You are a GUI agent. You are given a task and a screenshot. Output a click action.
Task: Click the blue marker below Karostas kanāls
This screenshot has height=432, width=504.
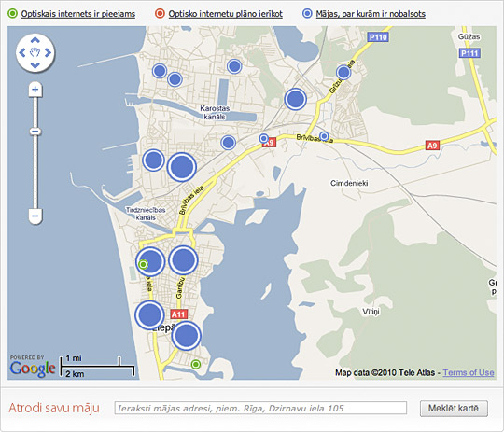(229, 142)
